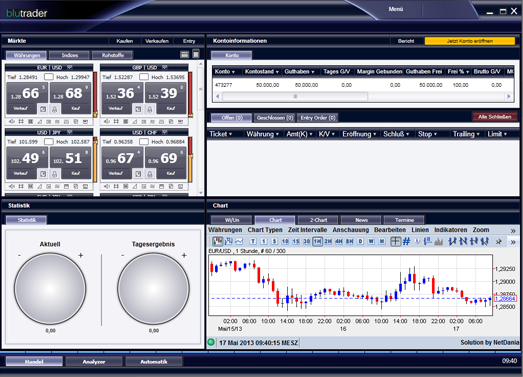This screenshot has height=377, width=523.
Task: Tick the GBP/USD checkbox between Tief and Hoch
Action: (144, 77)
